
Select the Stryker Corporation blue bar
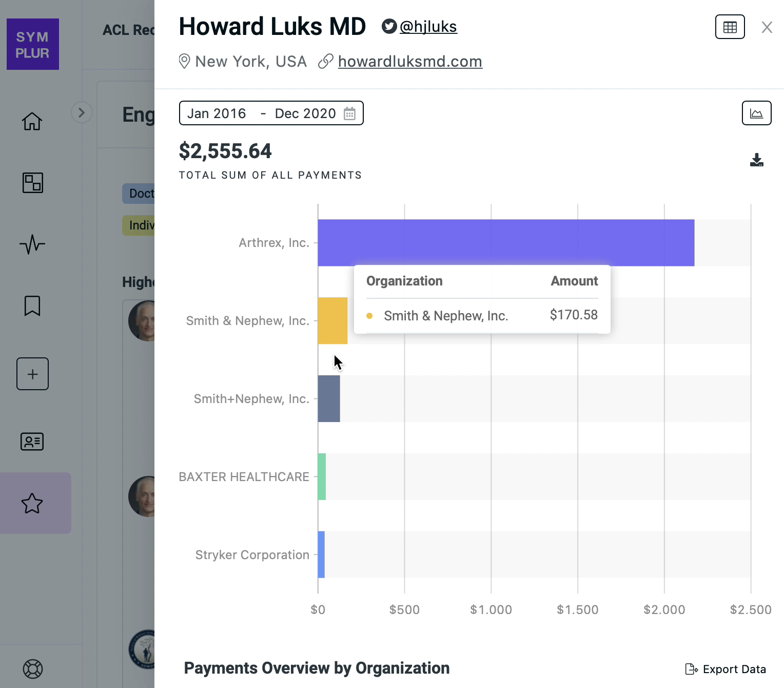coord(321,555)
